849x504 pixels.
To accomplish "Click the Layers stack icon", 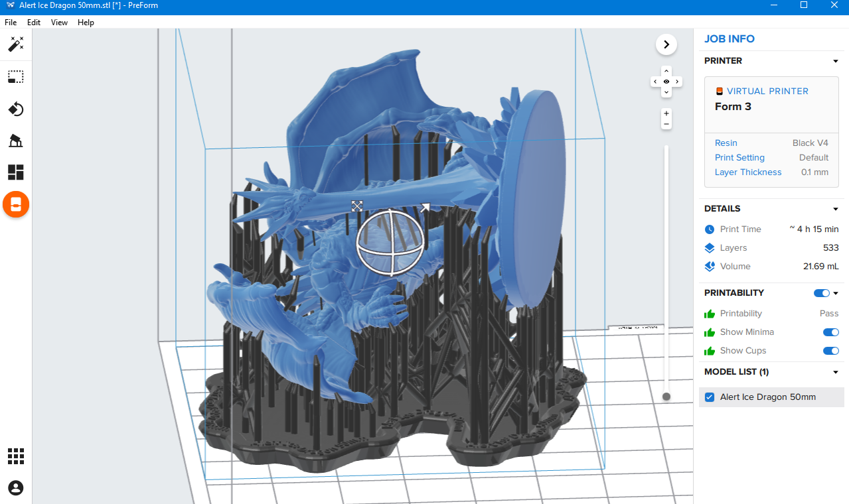I will point(710,248).
